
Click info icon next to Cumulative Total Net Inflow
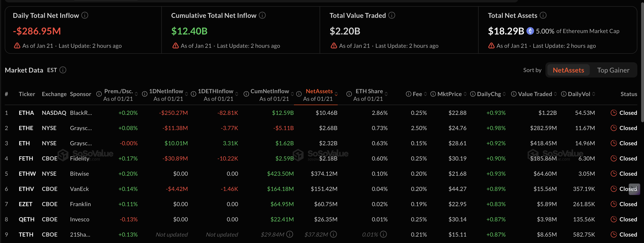click(x=262, y=15)
